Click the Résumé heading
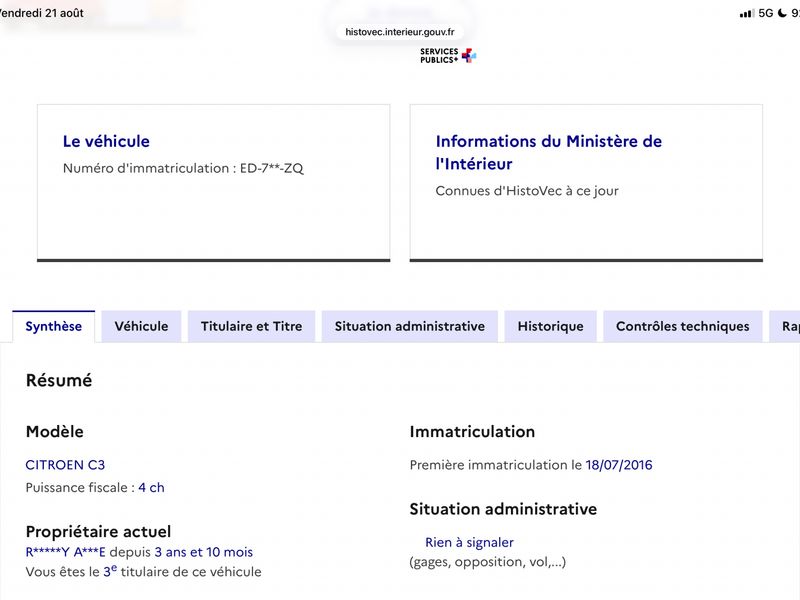800x600 pixels. 59,381
